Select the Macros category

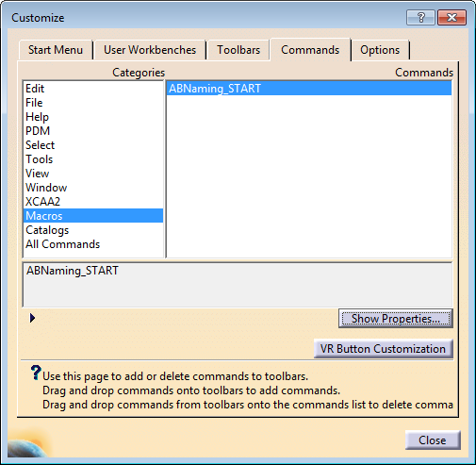click(x=93, y=216)
